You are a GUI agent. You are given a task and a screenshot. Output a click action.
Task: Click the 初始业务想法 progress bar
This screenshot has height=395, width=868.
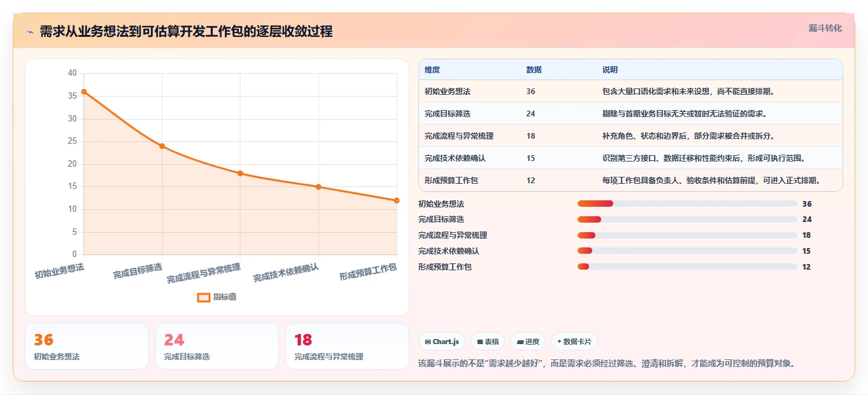687,204
